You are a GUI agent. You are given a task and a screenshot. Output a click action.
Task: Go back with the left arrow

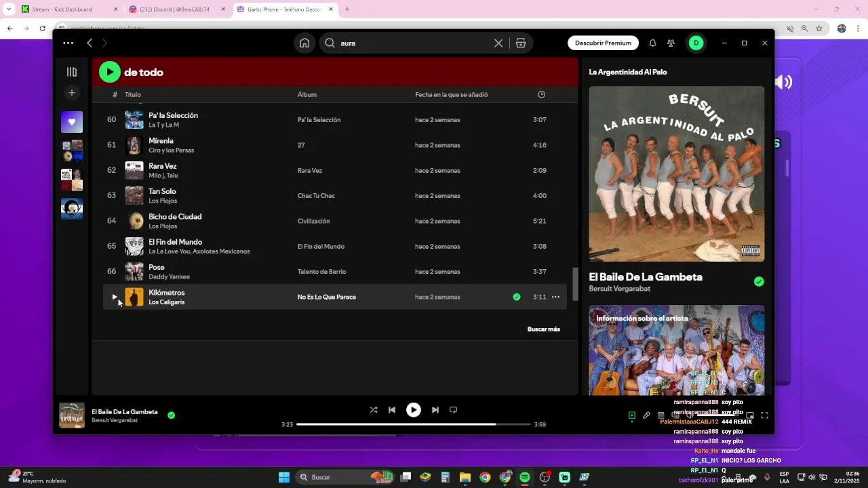pyautogui.click(x=90, y=43)
